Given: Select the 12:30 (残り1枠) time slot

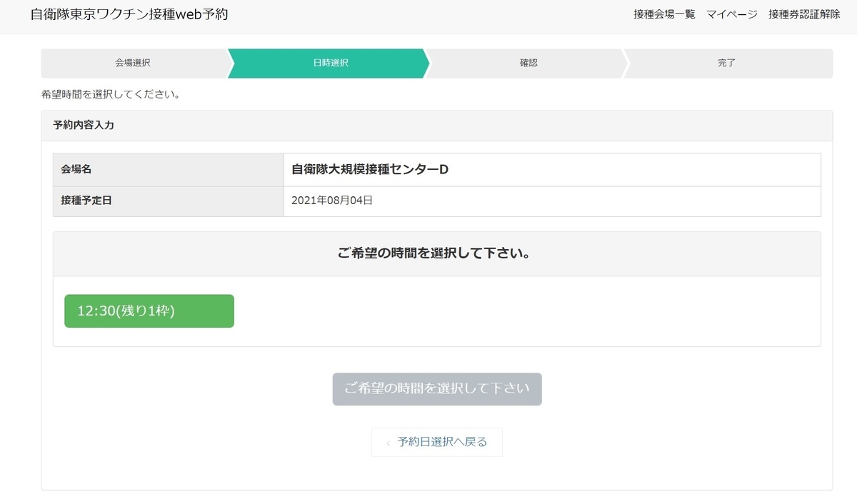Looking at the screenshot, I should (x=149, y=311).
